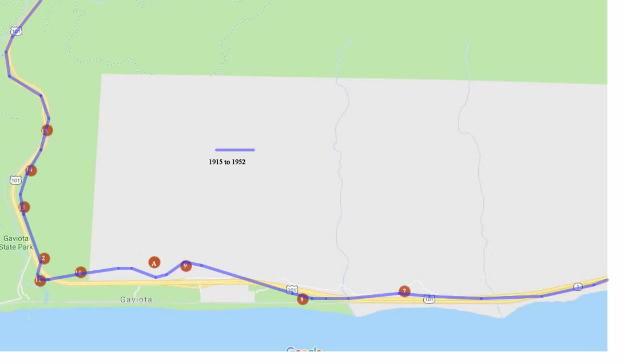Viewport: 624px width, 364px height.
Task: Select map marker number 7
Action: pos(404,291)
